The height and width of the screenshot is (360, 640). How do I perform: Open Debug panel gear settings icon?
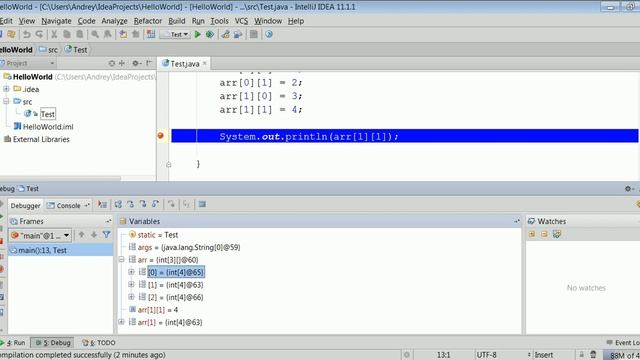[x=628, y=189]
